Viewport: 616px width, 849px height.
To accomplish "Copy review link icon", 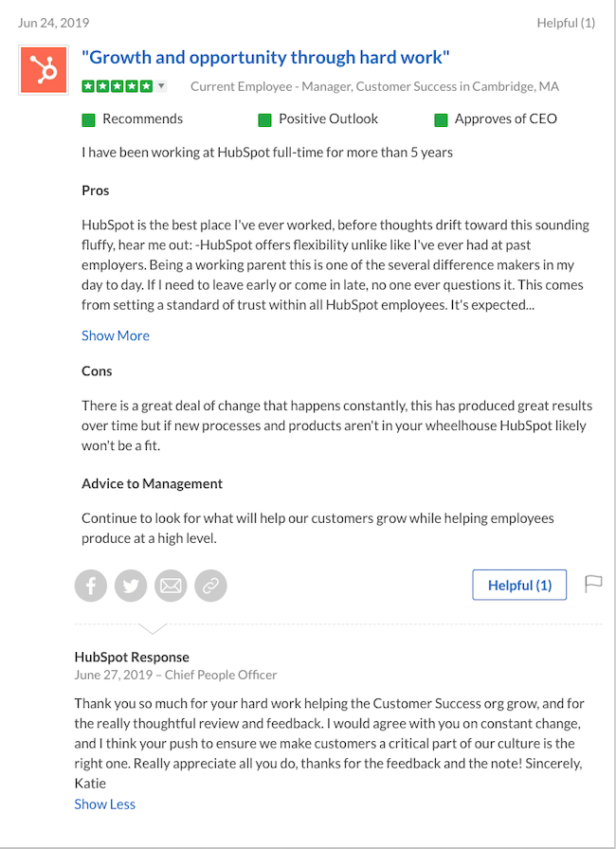I will pyautogui.click(x=210, y=586).
